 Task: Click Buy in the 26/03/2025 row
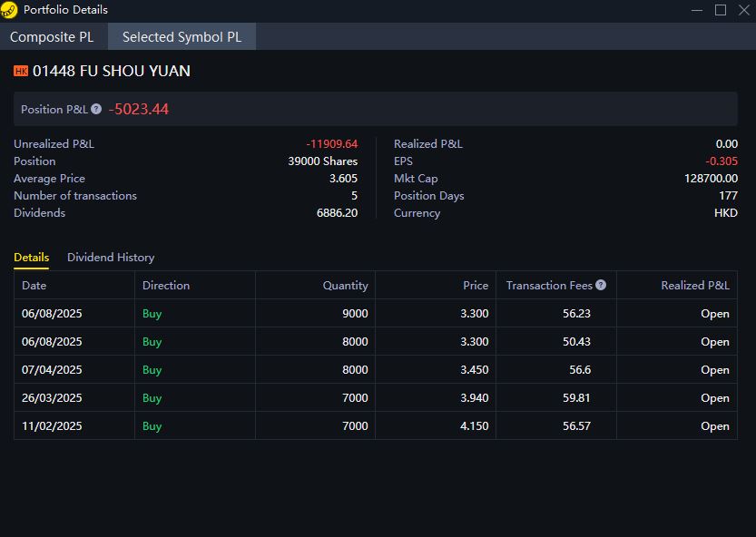click(x=152, y=397)
